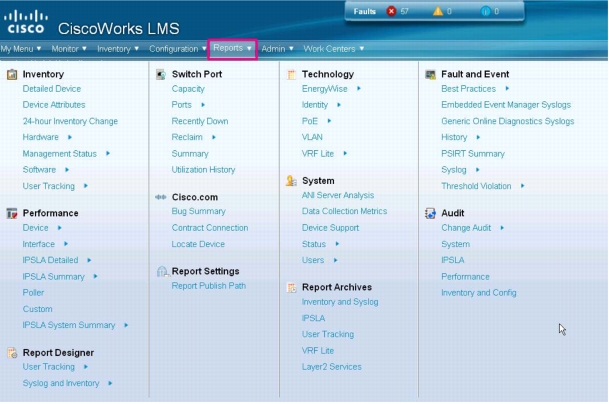The height and width of the screenshot is (404, 609).
Task: Click the Faults label in status panel
Action: 364,12
